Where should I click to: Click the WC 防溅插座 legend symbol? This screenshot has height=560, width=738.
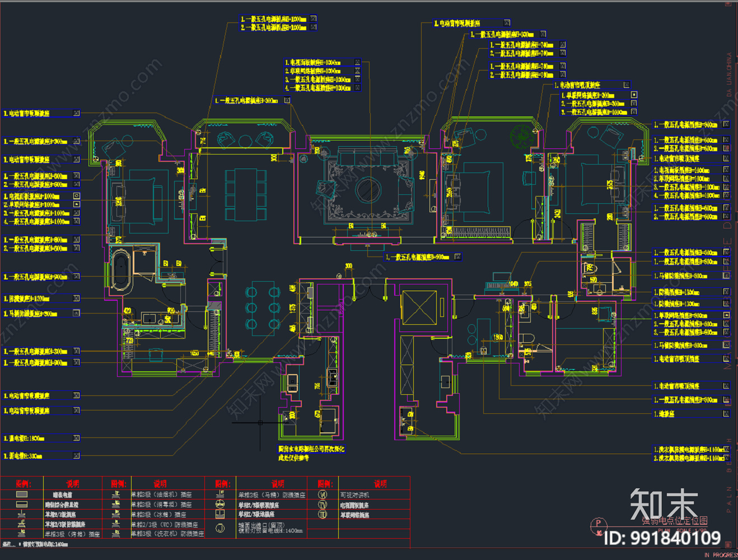pyautogui.click(x=115, y=524)
